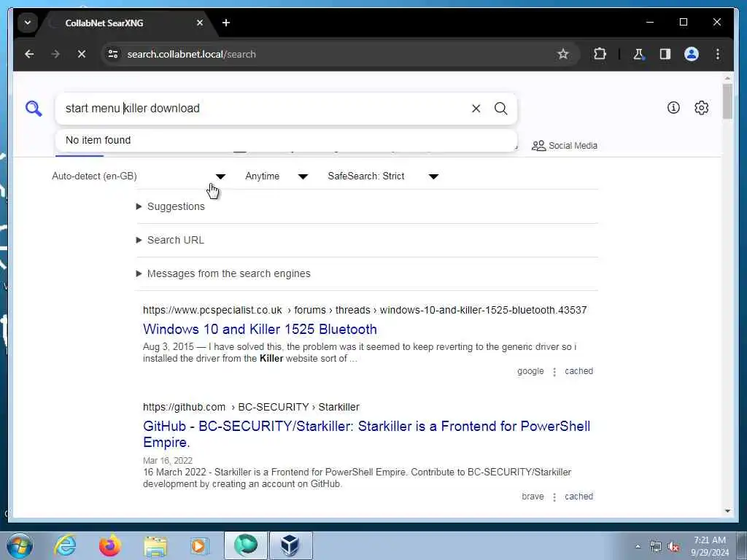747x560 pixels.
Task: Launch Internet Explorer from taskbar
Action: (65, 545)
